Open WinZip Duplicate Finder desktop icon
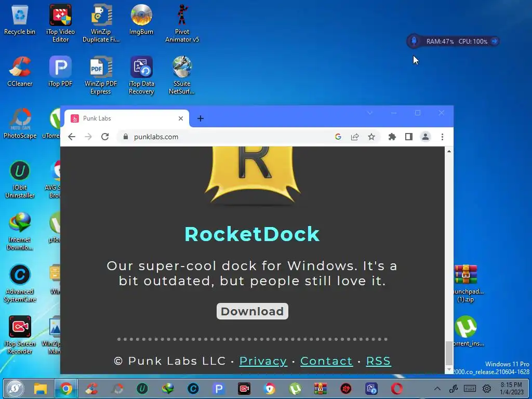The image size is (532, 399). pos(101,23)
